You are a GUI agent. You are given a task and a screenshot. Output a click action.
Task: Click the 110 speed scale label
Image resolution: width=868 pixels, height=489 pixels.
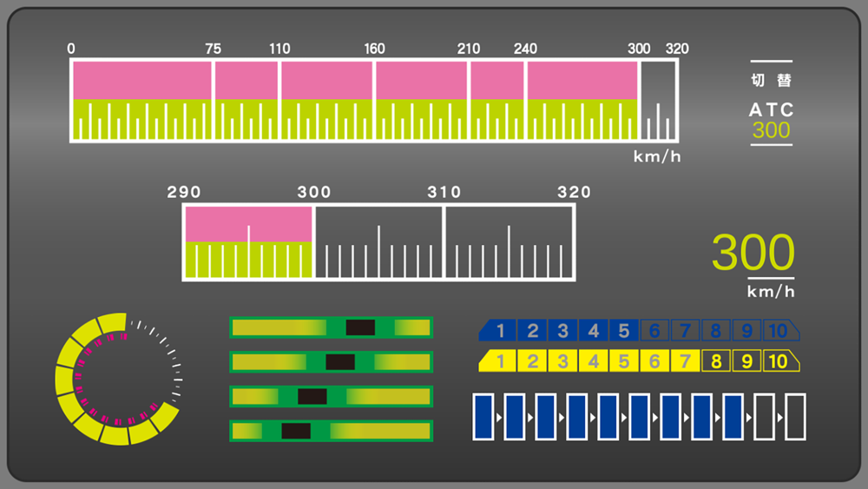coord(279,49)
